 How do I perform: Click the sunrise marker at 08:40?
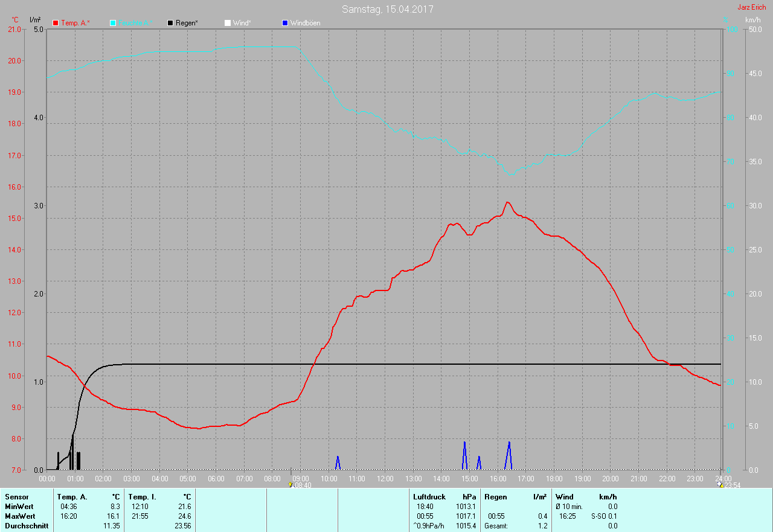coord(291,484)
